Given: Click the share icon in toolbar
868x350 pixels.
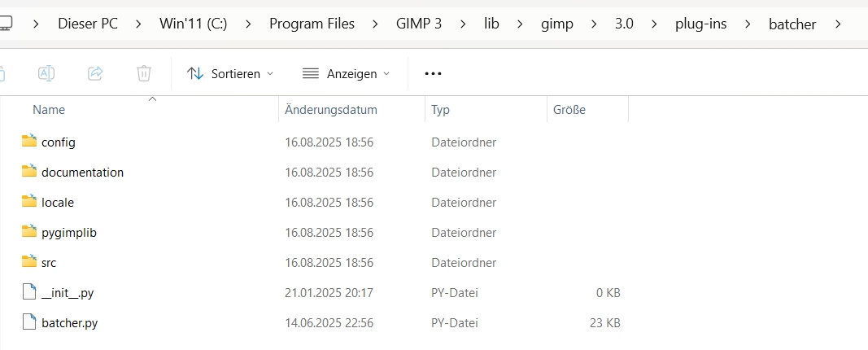Looking at the screenshot, I should (x=95, y=73).
